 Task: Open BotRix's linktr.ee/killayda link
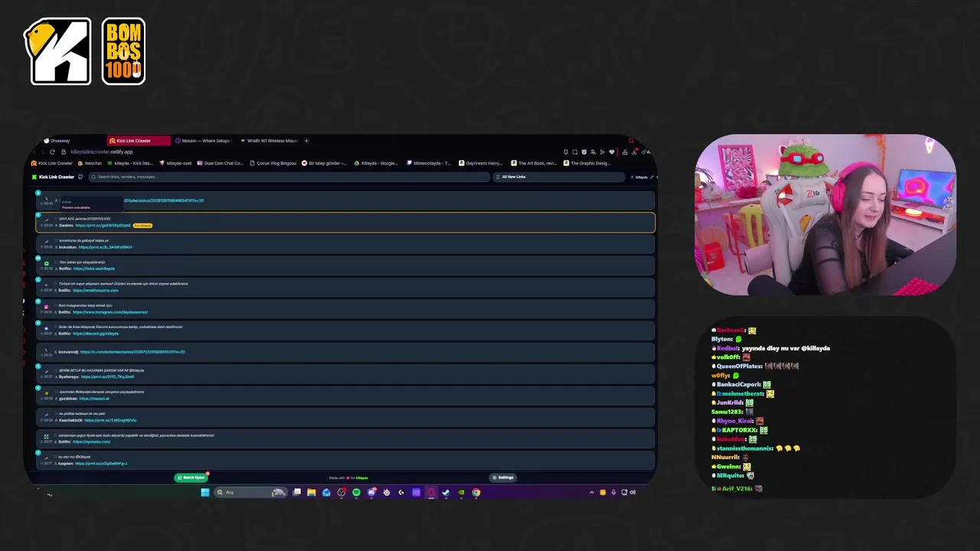93,269
